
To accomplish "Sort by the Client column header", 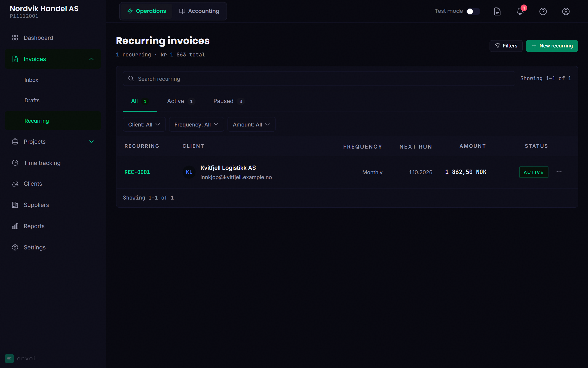I will tap(193, 146).
